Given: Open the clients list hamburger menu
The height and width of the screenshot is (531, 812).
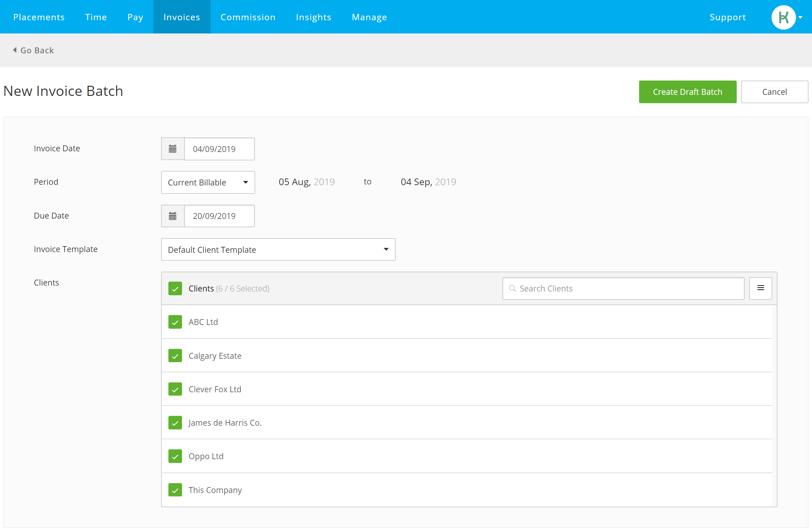Looking at the screenshot, I should (x=761, y=288).
